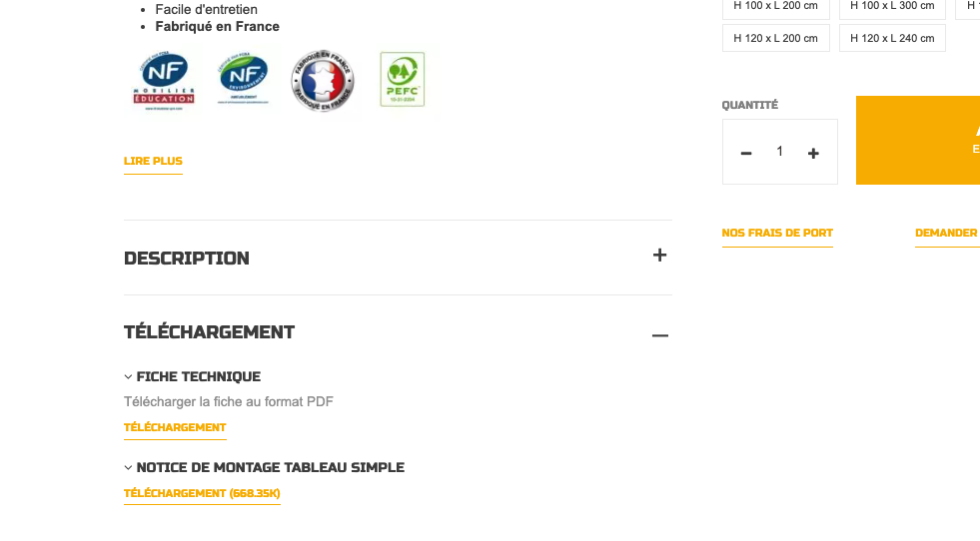Select size H 100 x L 200 cm
This screenshot has height=541, width=980.
(x=775, y=6)
